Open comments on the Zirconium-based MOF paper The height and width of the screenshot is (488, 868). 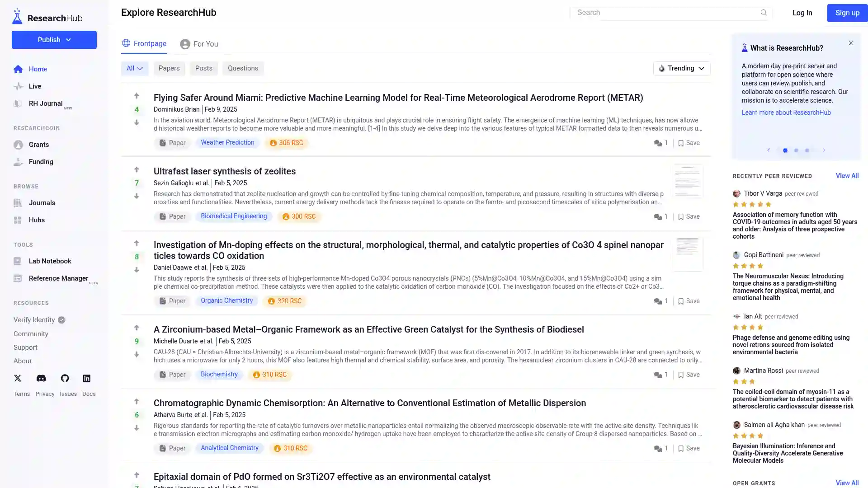[660, 375]
